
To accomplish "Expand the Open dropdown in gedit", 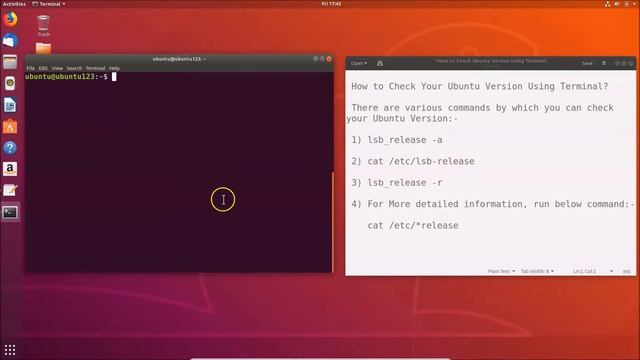I will 359,63.
